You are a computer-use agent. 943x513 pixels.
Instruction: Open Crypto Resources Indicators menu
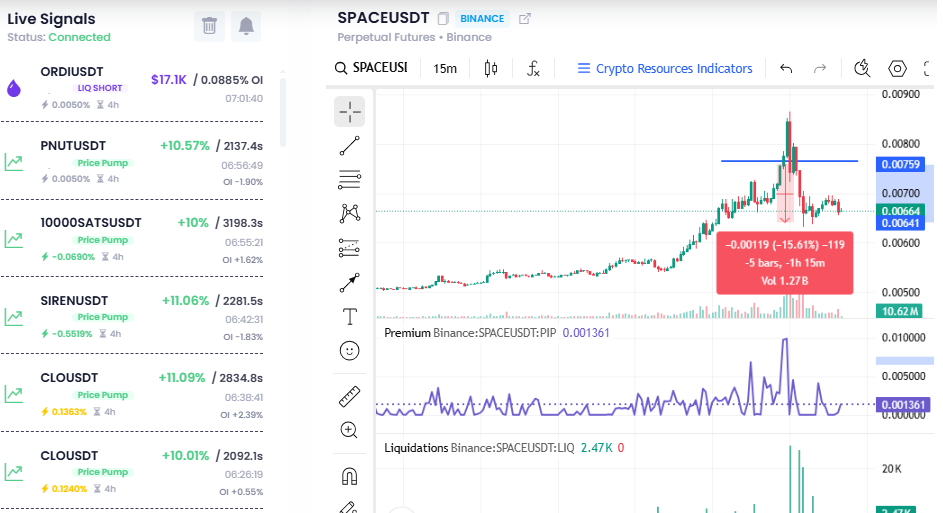[x=665, y=69]
